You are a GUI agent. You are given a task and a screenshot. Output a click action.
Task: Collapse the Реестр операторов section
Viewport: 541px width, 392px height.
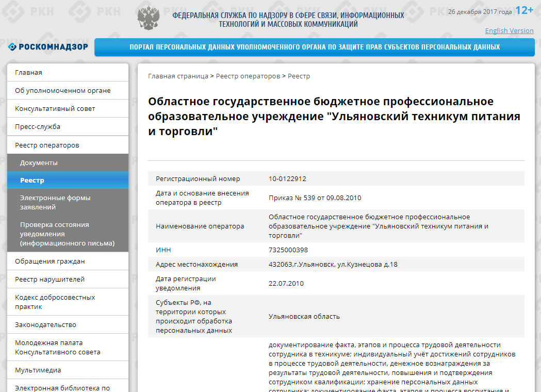click(x=47, y=145)
